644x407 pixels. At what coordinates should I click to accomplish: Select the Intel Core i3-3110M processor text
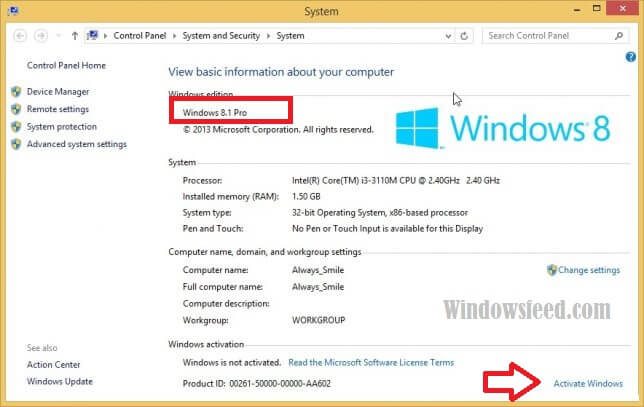pos(396,180)
